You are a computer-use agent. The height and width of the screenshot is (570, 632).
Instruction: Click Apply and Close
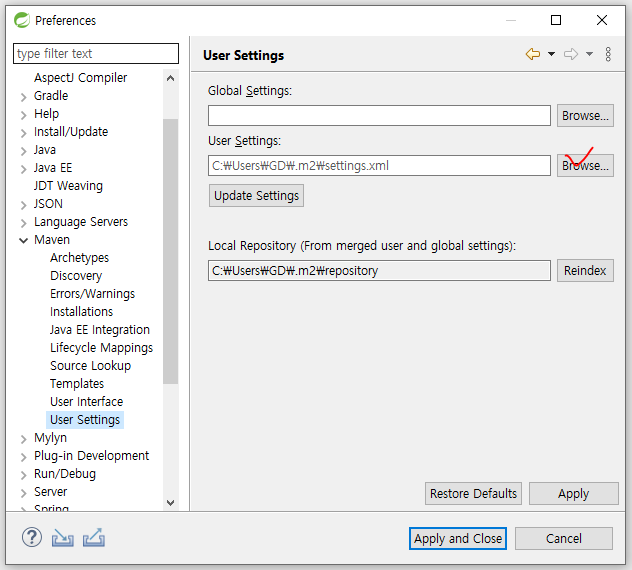tap(458, 539)
